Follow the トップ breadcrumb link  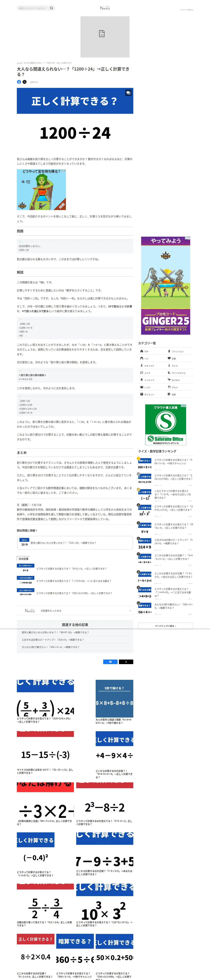tap(19, 63)
